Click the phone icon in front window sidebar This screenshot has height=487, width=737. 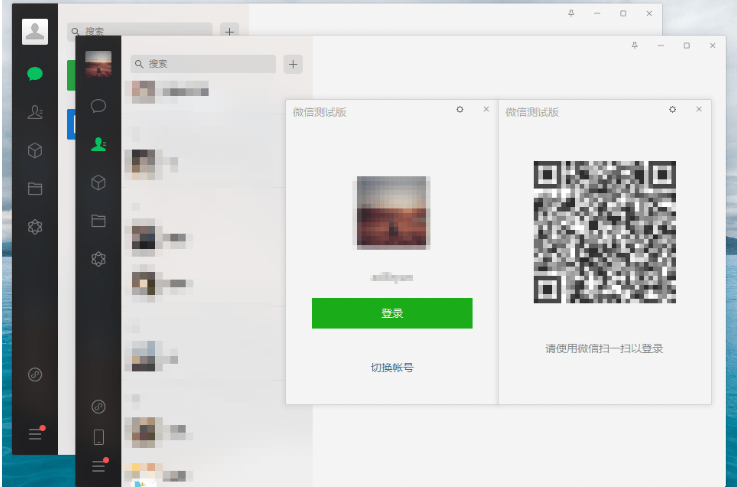pos(99,437)
